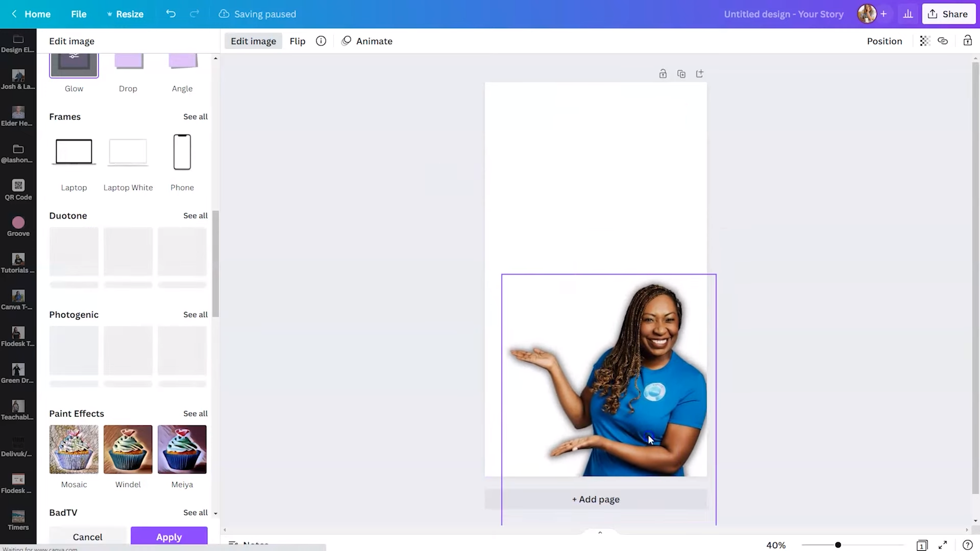
Task: Click the link icon in toolbar
Action: (943, 41)
